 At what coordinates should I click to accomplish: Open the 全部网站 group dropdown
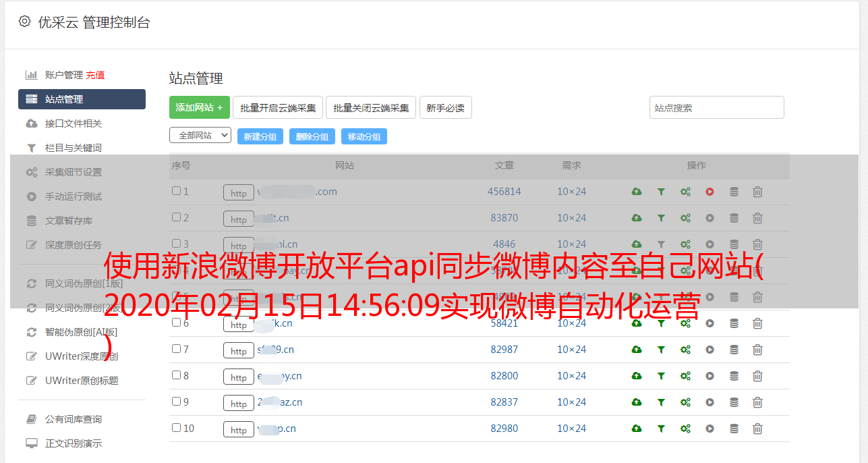click(x=200, y=136)
